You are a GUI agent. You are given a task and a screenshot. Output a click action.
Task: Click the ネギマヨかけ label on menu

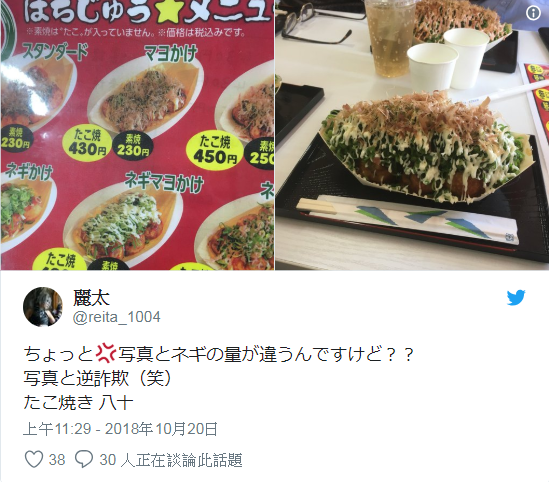coord(164,182)
